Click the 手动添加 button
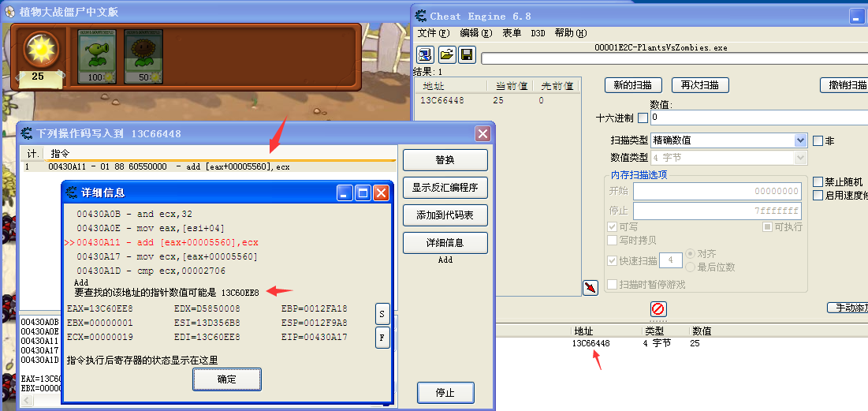The image size is (868, 411). (x=848, y=308)
